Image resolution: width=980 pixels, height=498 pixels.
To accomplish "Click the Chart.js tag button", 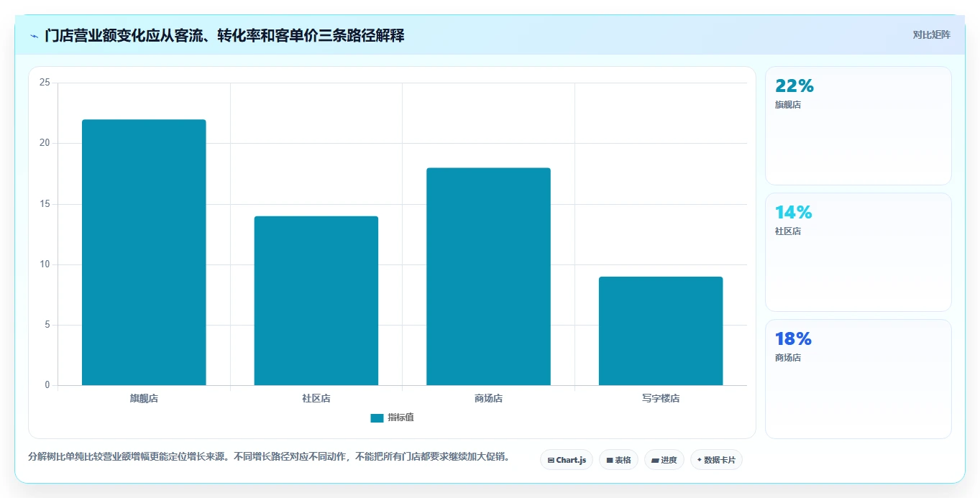I will (567, 460).
